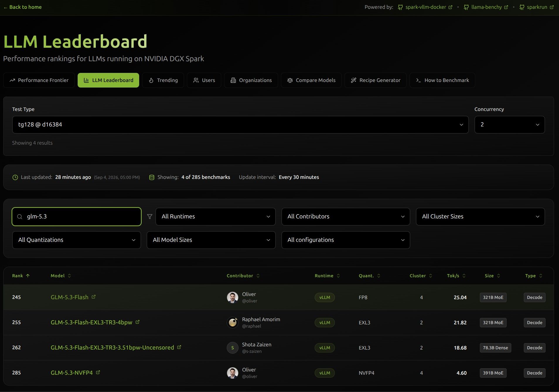Open external link icon beside GLM-5.3-Flash-EXL3-TR3-3.51bpw-Uncensored

pos(179,347)
